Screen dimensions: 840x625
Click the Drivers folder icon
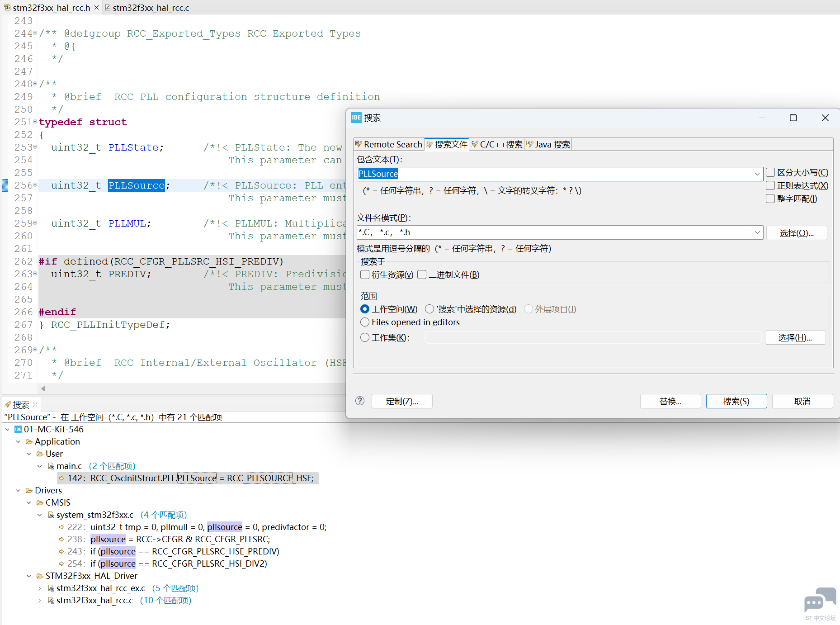pyautogui.click(x=29, y=490)
